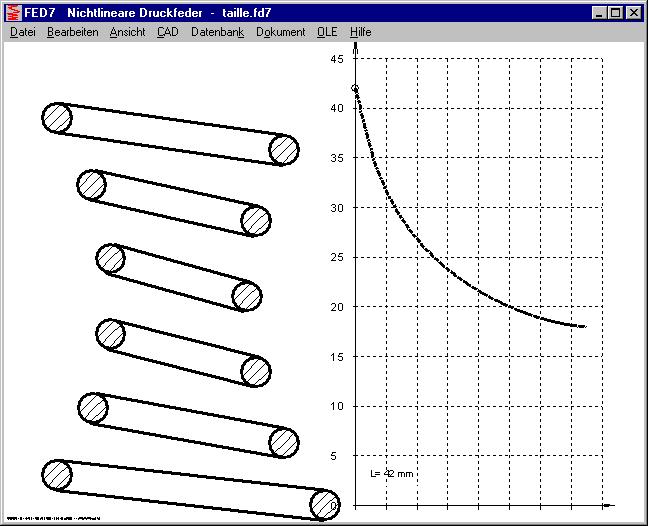The image size is (648, 526).
Task: Select the bottom-right hatched wire cross-section
Action: [324, 504]
